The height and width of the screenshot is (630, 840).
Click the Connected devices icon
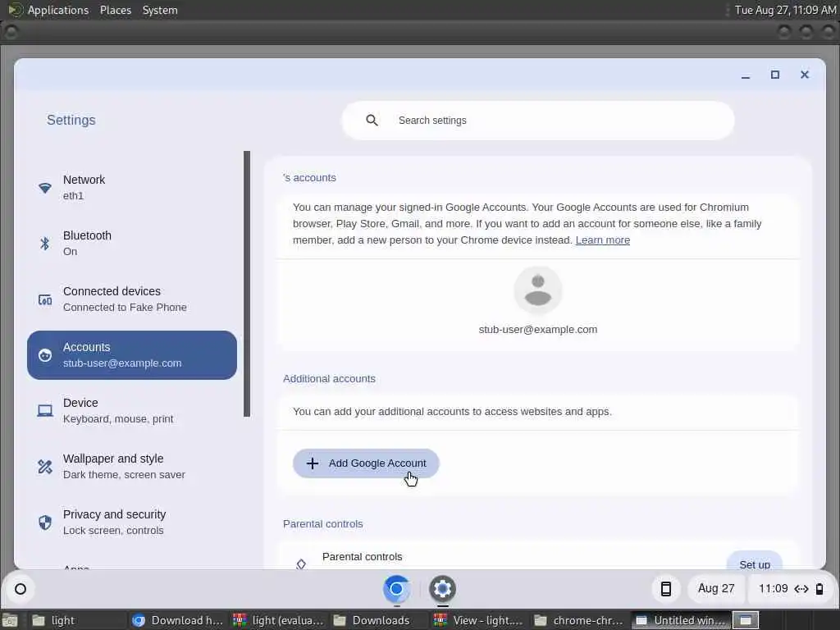pyautogui.click(x=45, y=299)
